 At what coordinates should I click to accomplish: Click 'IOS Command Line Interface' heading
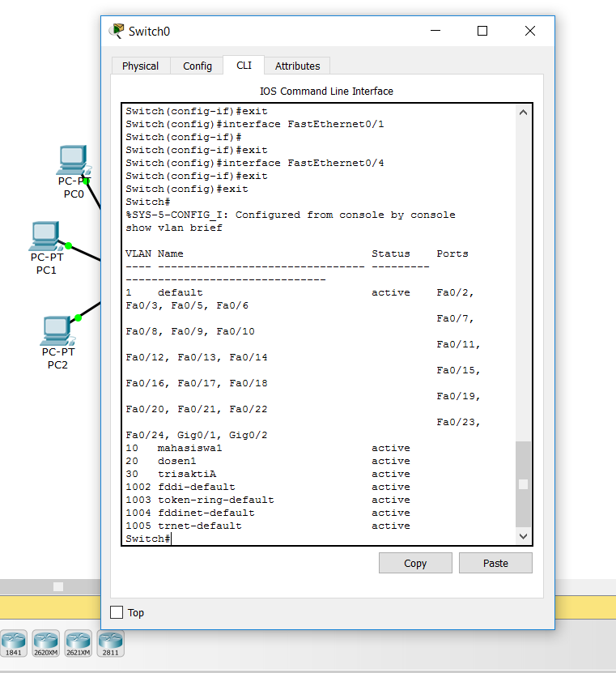coord(326,91)
